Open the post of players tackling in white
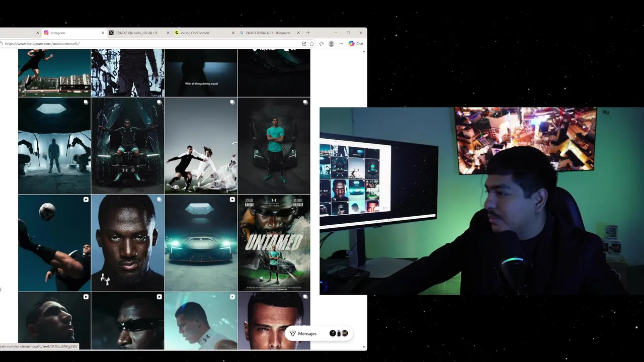 click(x=201, y=146)
